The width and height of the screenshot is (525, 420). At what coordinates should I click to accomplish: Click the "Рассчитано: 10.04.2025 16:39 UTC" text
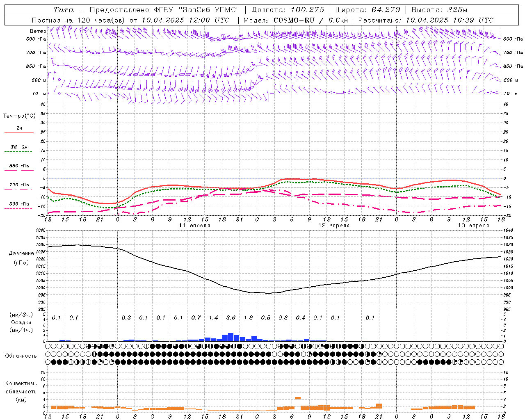[426, 20]
